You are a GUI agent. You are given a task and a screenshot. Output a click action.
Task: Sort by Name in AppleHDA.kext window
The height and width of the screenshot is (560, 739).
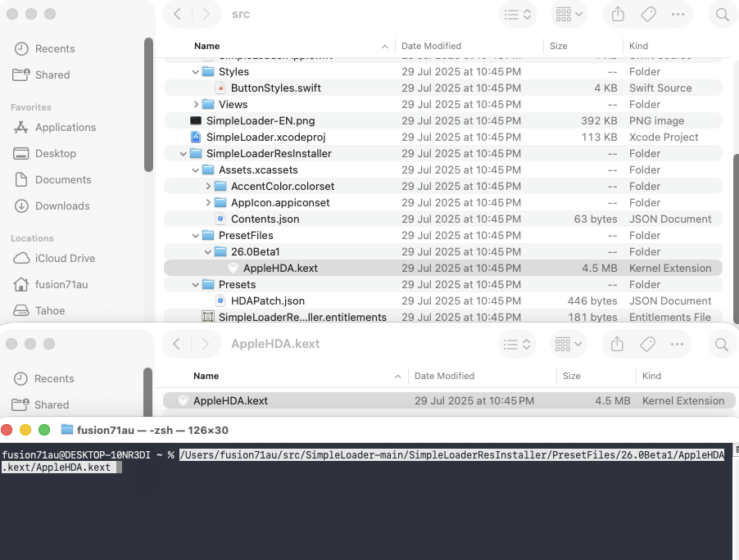(206, 376)
